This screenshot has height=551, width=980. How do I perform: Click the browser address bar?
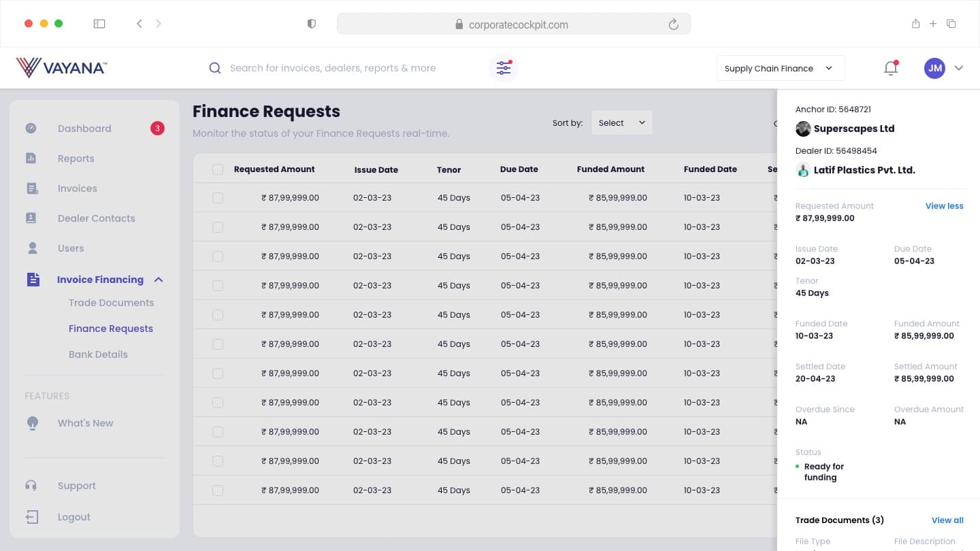tap(514, 24)
